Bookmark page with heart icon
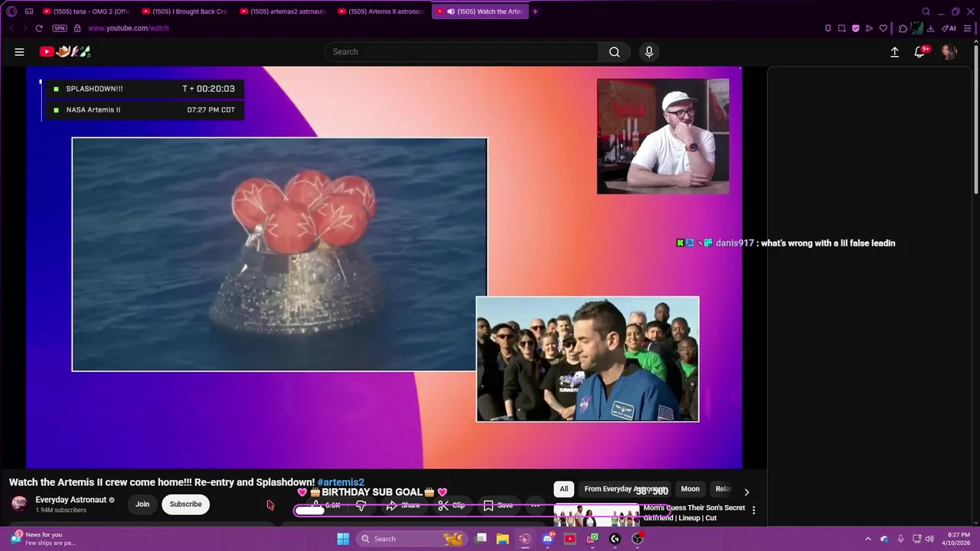 point(883,28)
